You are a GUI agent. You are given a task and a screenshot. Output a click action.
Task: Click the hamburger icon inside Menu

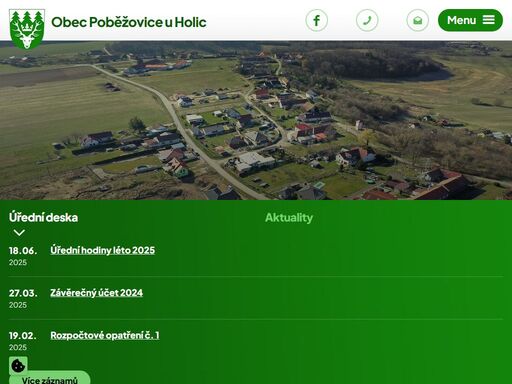pos(488,20)
